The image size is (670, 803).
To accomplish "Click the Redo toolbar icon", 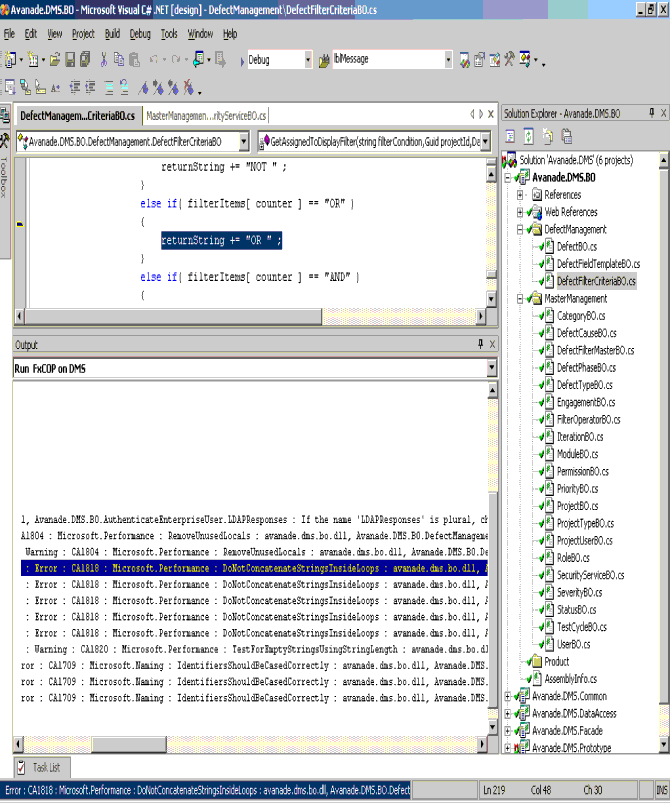I will (x=176, y=60).
